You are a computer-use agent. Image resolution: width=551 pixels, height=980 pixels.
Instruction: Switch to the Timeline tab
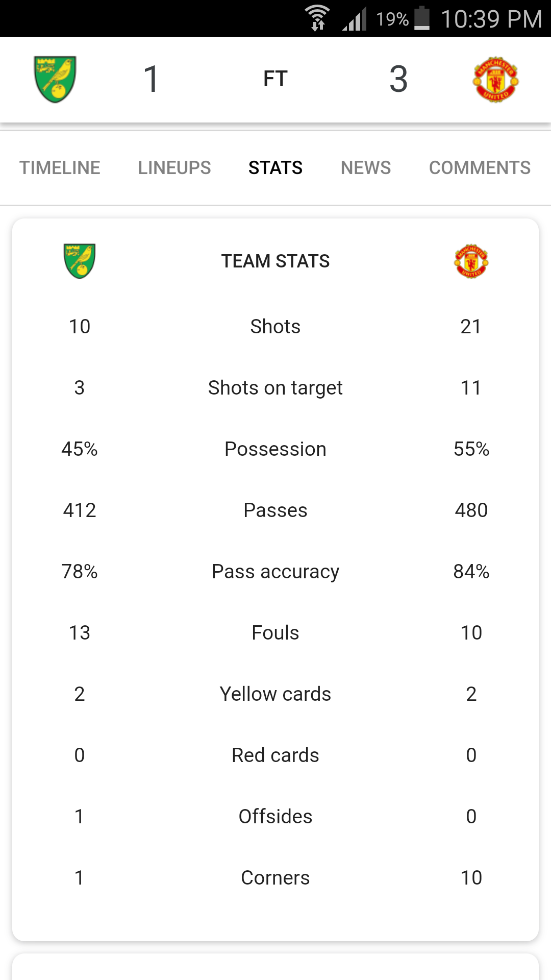[x=60, y=168]
